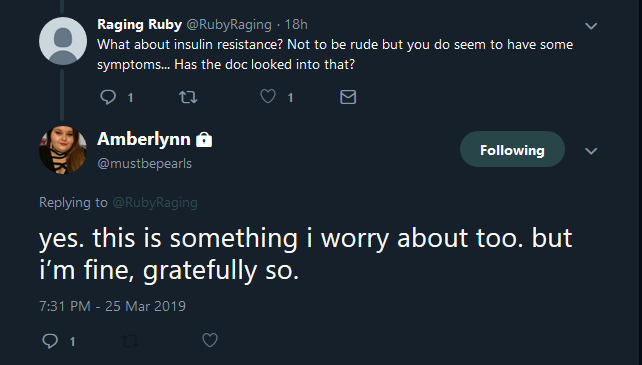The image size is (642, 365).
Task: Open Raging Ruby's default profile avatar
Action: 63,41
